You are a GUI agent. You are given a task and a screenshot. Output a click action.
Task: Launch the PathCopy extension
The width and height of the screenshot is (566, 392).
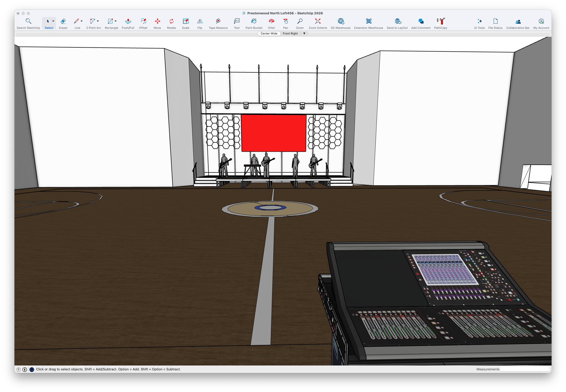(x=441, y=23)
